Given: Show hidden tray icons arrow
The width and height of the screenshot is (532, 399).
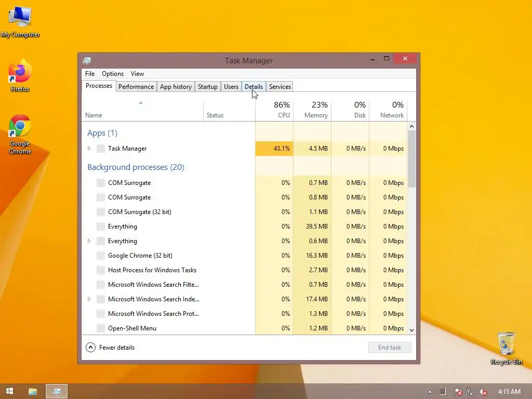Looking at the screenshot, I should tap(430, 392).
